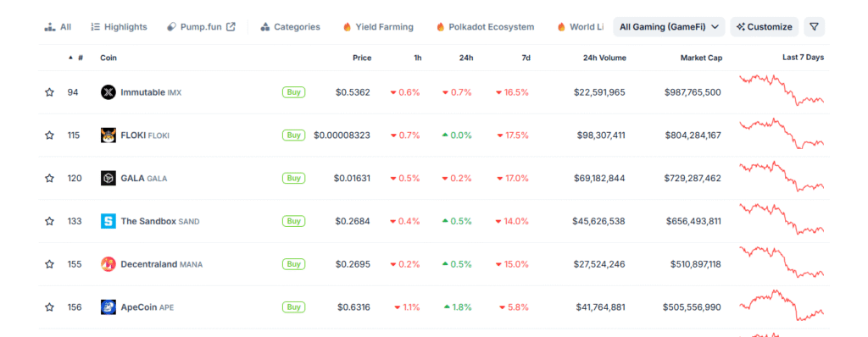This screenshot has width=868, height=337.
Task: Click the FLOKI coin logo
Action: 108,135
